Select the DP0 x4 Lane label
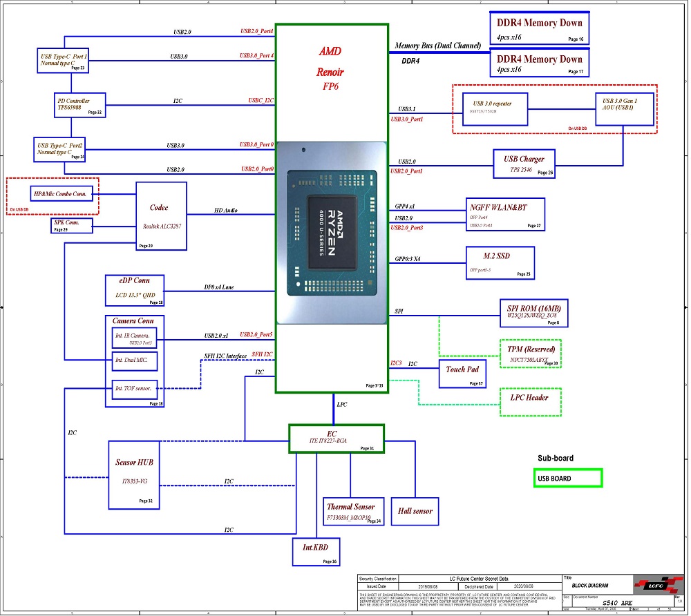The image size is (691, 616). tap(220, 288)
